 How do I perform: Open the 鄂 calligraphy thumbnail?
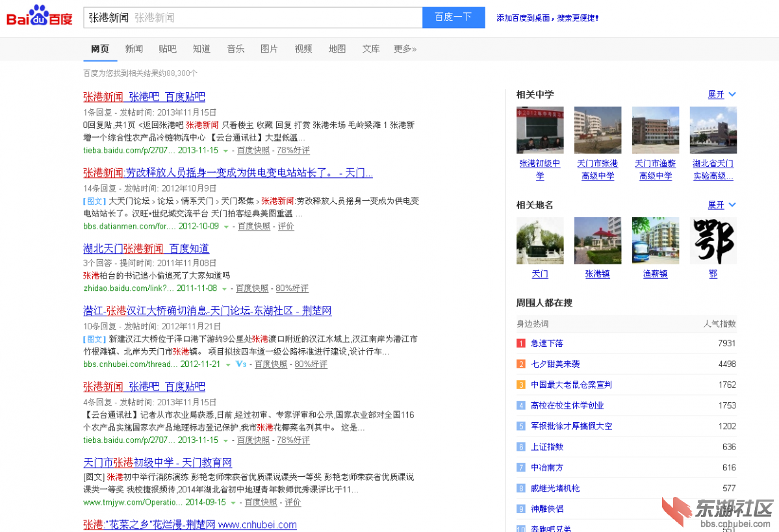tap(713, 240)
